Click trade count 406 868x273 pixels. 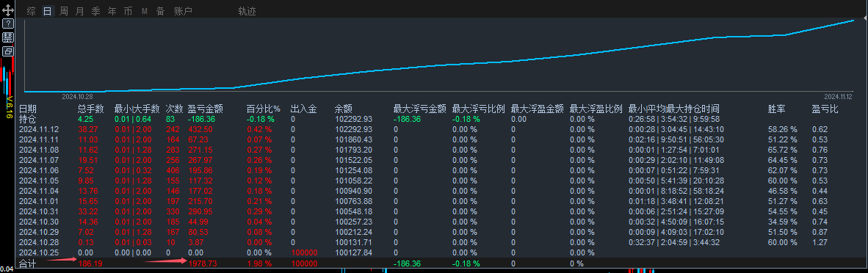click(173, 170)
